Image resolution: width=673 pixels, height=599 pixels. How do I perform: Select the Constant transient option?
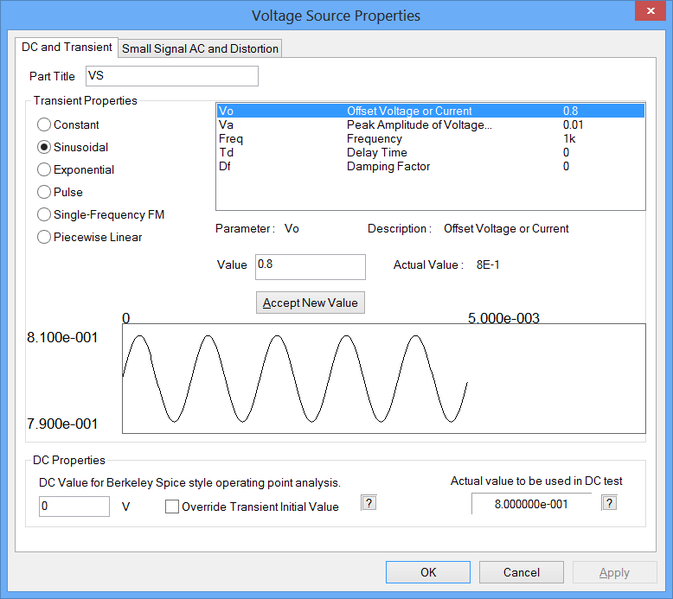coord(44,125)
